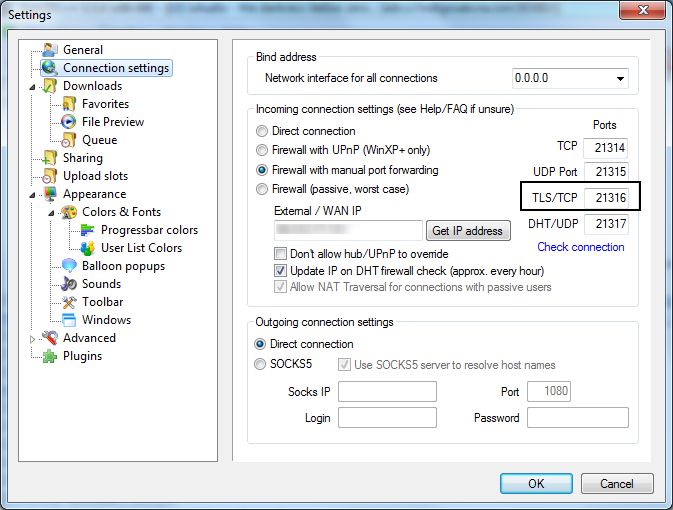Click the Sounds music note icon
Screen dimensions: 673x510
69,284
